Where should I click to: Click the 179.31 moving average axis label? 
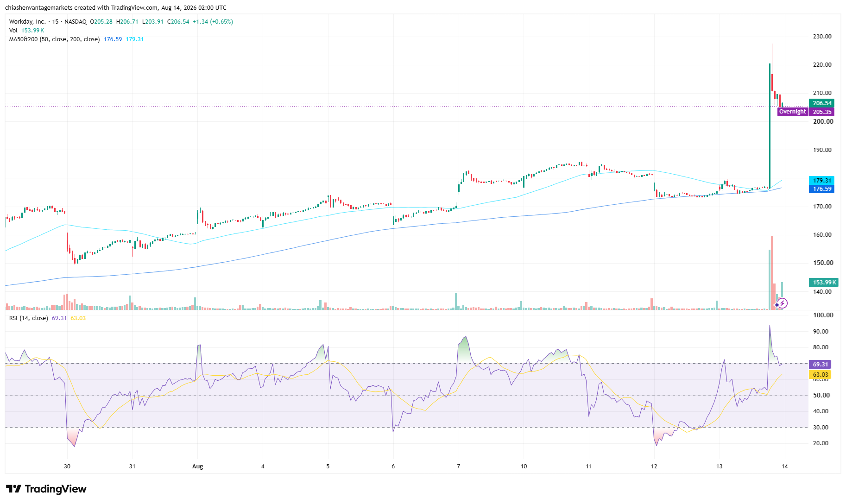coord(822,181)
